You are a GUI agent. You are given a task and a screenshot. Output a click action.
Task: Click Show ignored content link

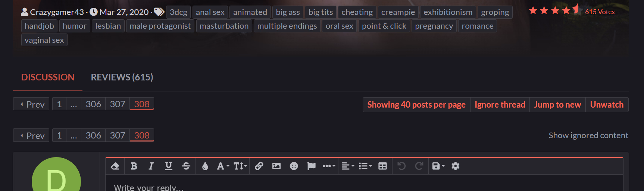[588, 136]
